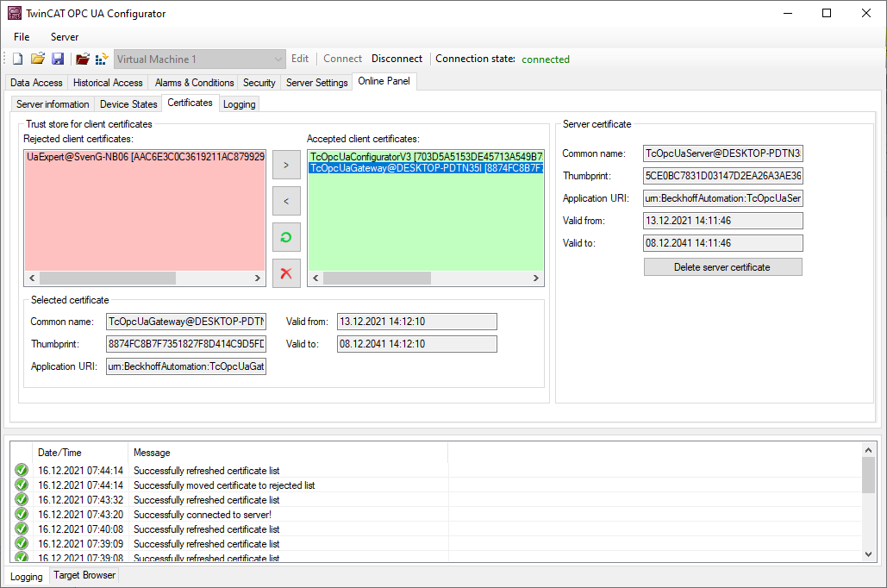Click the Date/Time column header in log
Image resolution: width=887 pixels, height=588 pixels.
coord(80,452)
